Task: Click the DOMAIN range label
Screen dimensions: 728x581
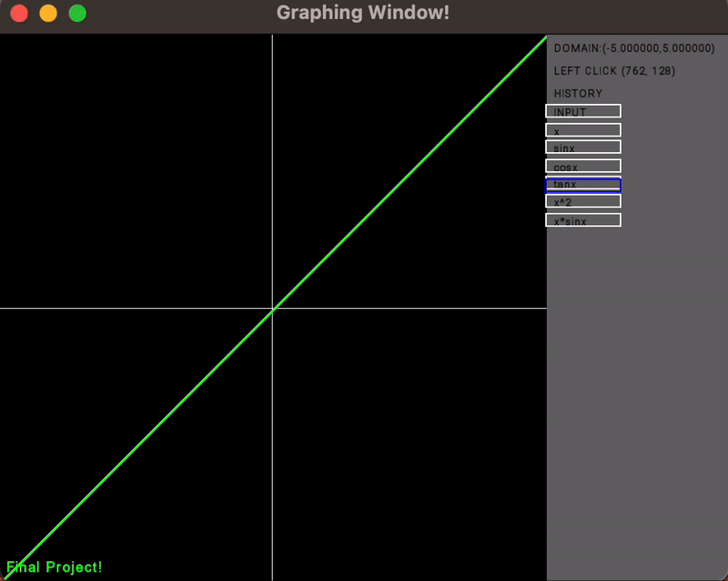Action: point(632,47)
